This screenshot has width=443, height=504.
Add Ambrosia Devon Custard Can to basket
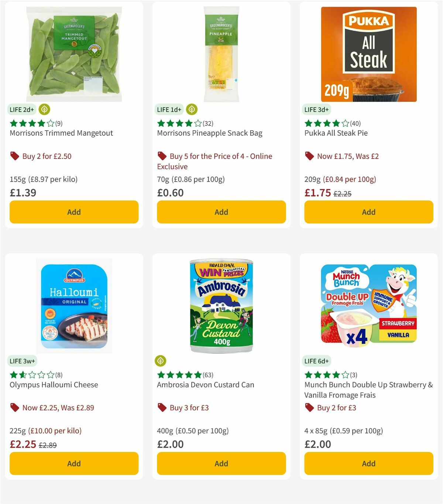221,463
